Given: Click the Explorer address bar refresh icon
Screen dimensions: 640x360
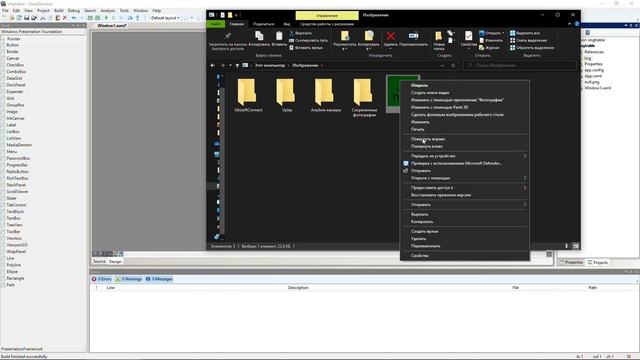Looking at the screenshot, I should tap(453, 65).
